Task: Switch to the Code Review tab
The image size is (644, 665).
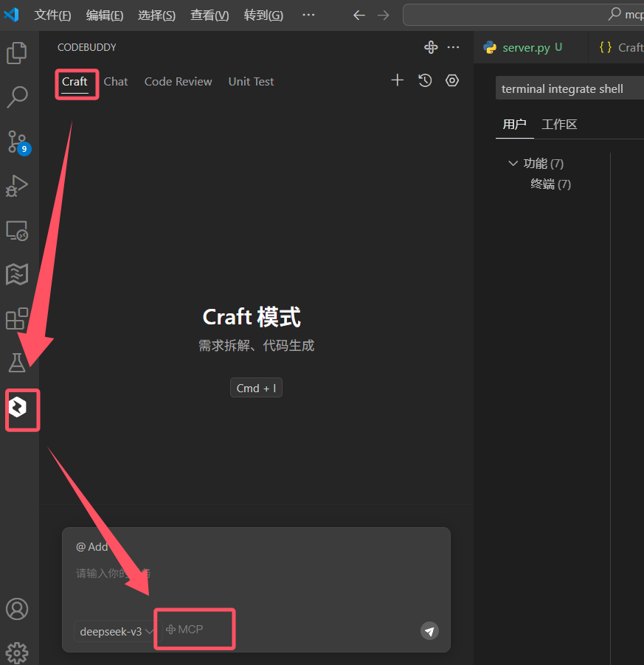Action: (179, 81)
